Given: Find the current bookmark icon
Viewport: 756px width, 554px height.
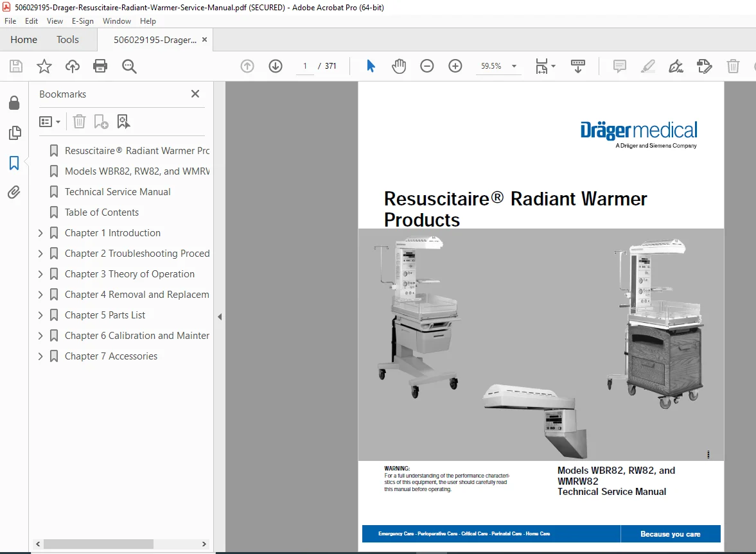Looking at the screenshot, I should tap(123, 121).
